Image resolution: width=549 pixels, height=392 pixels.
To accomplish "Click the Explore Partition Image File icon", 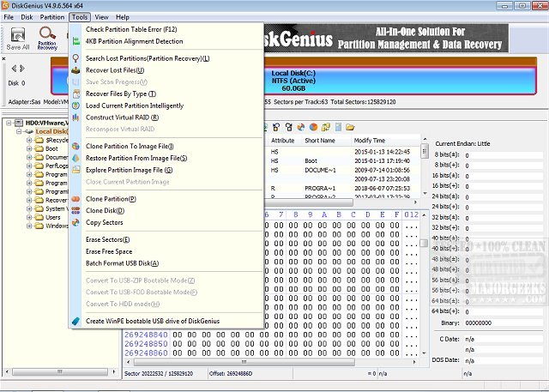I will (x=76, y=170).
